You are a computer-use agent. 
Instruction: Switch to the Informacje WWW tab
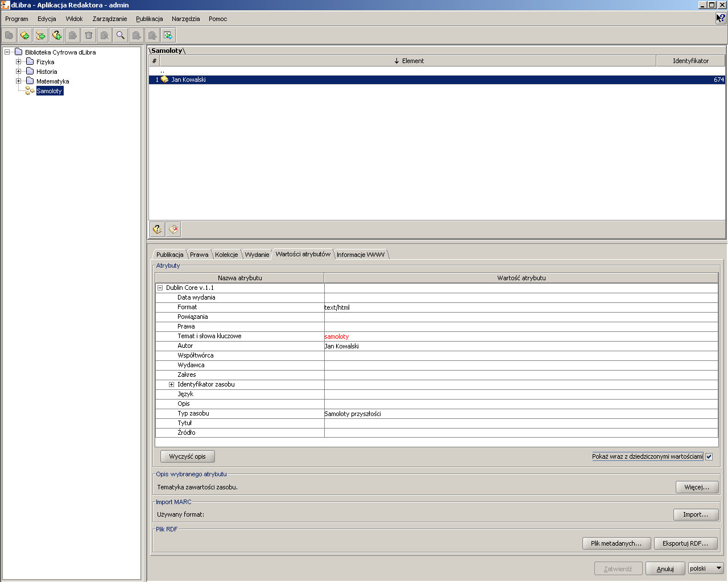pyautogui.click(x=361, y=255)
